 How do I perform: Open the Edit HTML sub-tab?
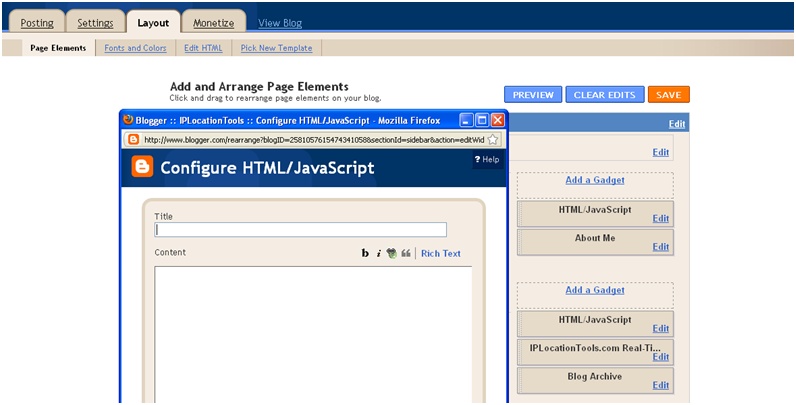[203, 48]
